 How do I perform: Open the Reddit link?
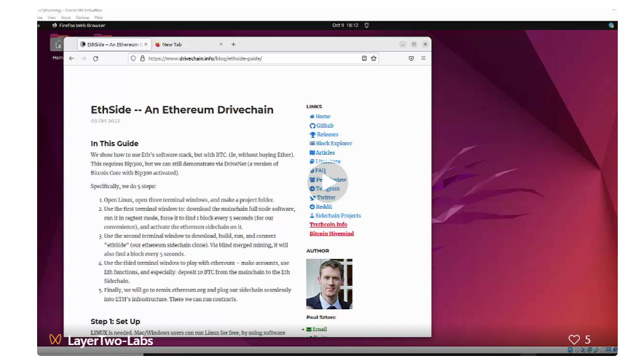click(x=323, y=206)
